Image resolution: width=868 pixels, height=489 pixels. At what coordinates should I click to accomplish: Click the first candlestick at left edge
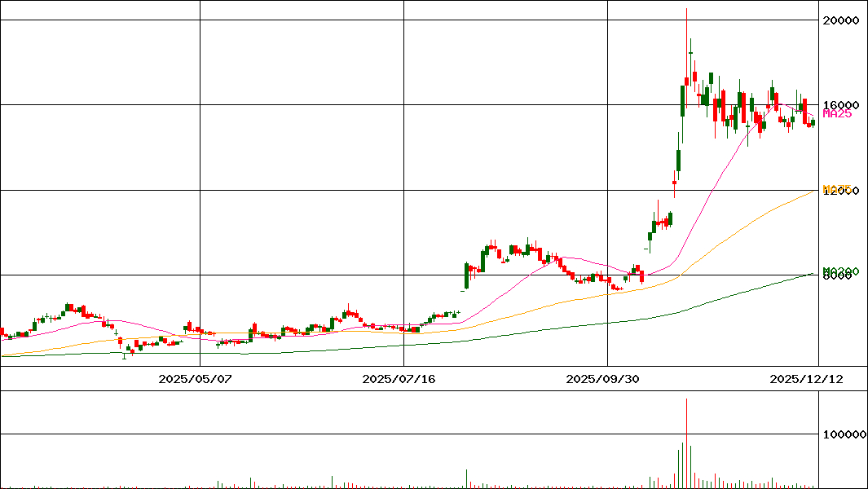click(x=2, y=333)
